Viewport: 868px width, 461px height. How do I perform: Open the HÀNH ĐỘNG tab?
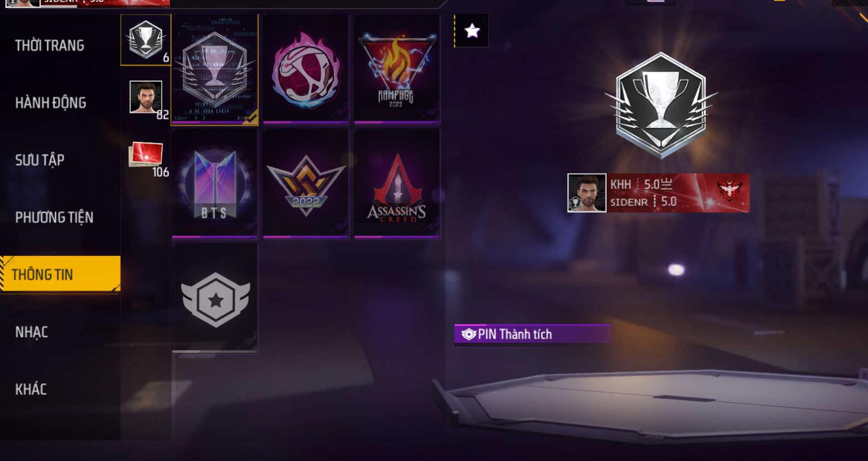tap(50, 103)
